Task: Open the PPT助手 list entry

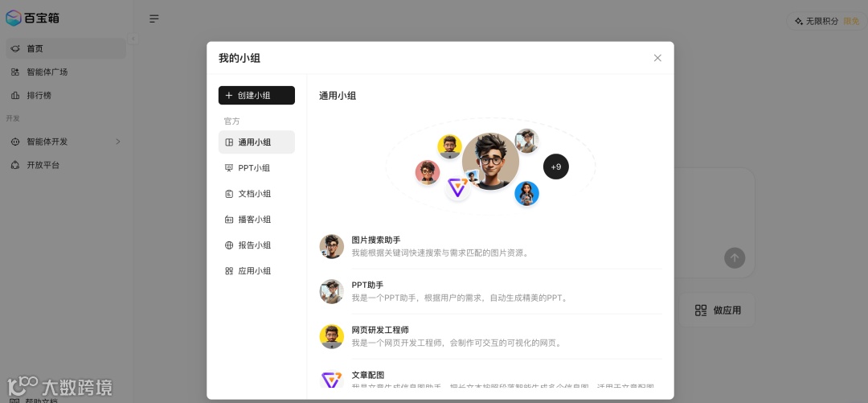Action: click(x=490, y=291)
